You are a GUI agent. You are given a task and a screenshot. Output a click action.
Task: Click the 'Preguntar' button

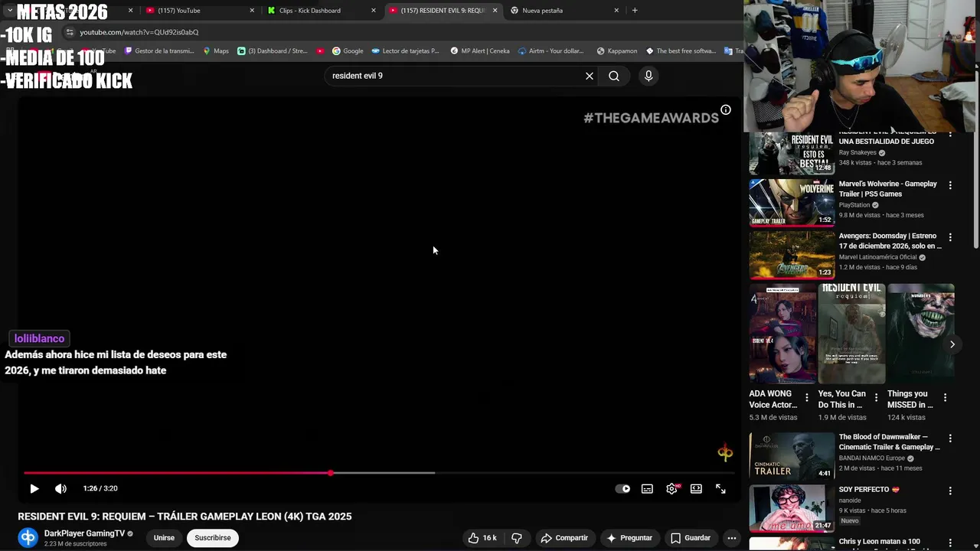tap(629, 538)
